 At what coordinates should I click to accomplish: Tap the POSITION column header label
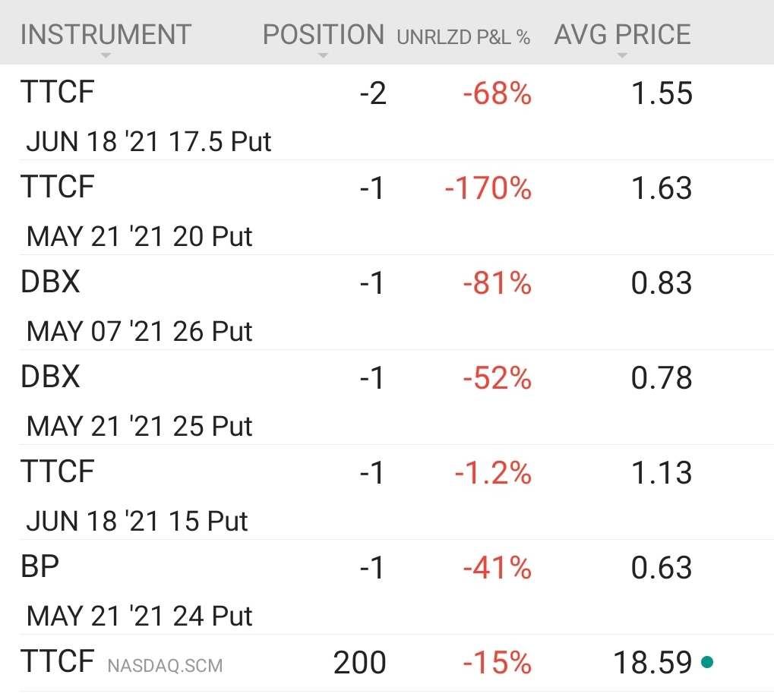click(324, 34)
